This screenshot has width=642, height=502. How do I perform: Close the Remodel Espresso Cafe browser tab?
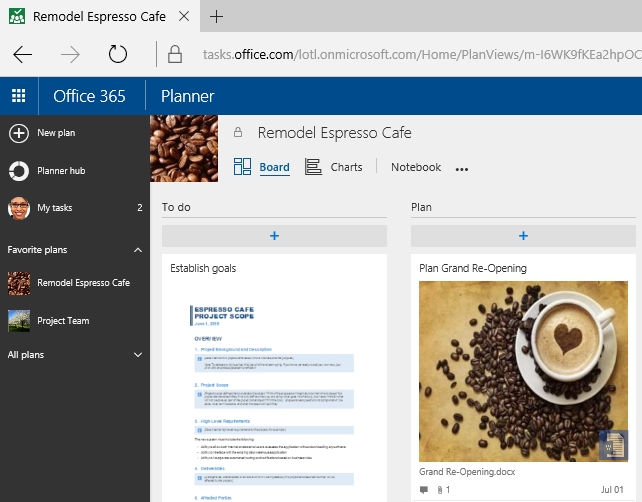point(184,16)
